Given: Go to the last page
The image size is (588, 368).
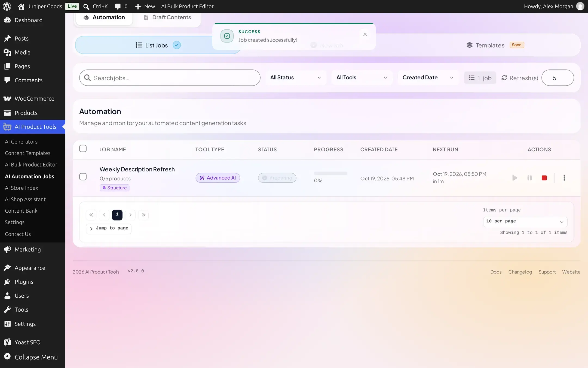Looking at the screenshot, I should click(143, 215).
